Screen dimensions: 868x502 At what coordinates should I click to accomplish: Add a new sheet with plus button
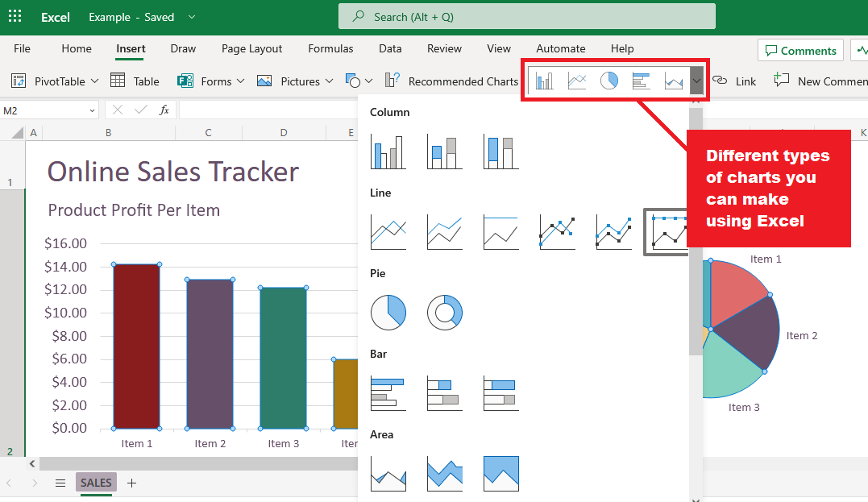click(x=131, y=483)
